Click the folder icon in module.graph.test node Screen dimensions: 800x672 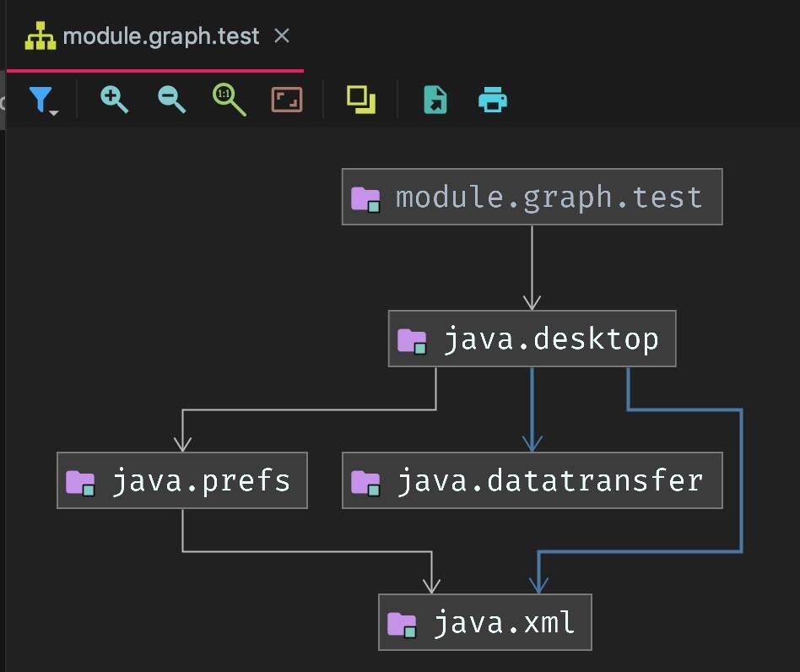click(x=364, y=198)
